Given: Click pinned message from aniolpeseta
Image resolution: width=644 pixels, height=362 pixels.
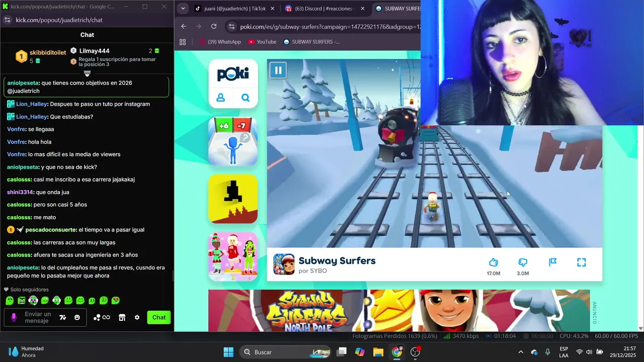Looking at the screenshot, I should tap(87, 87).
